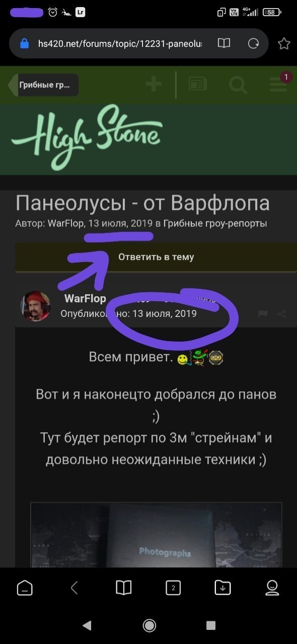Open hamburger menu with notification badge
297x644 pixels.
click(x=278, y=84)
